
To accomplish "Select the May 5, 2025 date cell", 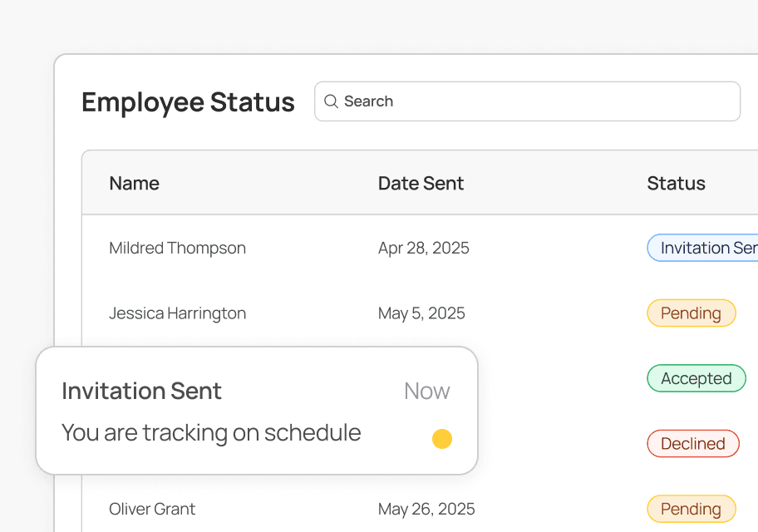I will [421, 313].
